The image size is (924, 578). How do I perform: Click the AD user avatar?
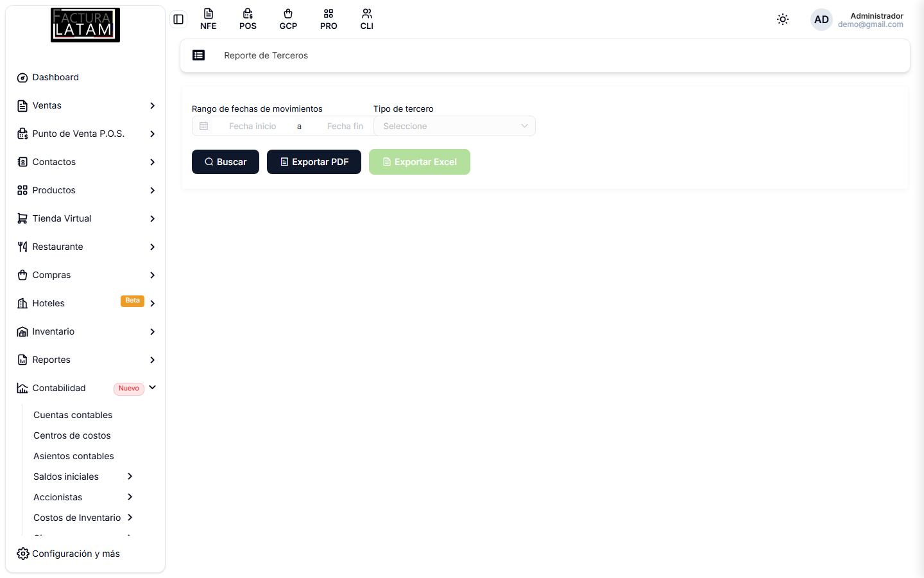[821, 19]
